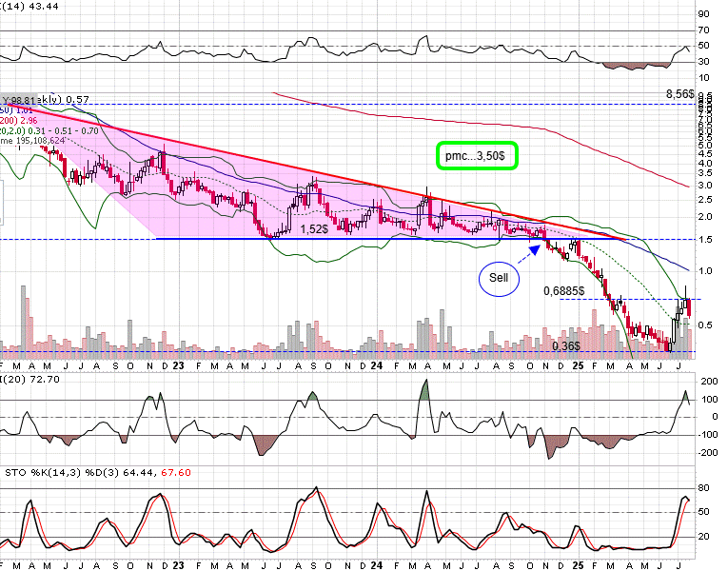The width and height of the screenshot is (728, 571).
Task: Click the 8,56$ price level label
Action: tap(680, 94)
